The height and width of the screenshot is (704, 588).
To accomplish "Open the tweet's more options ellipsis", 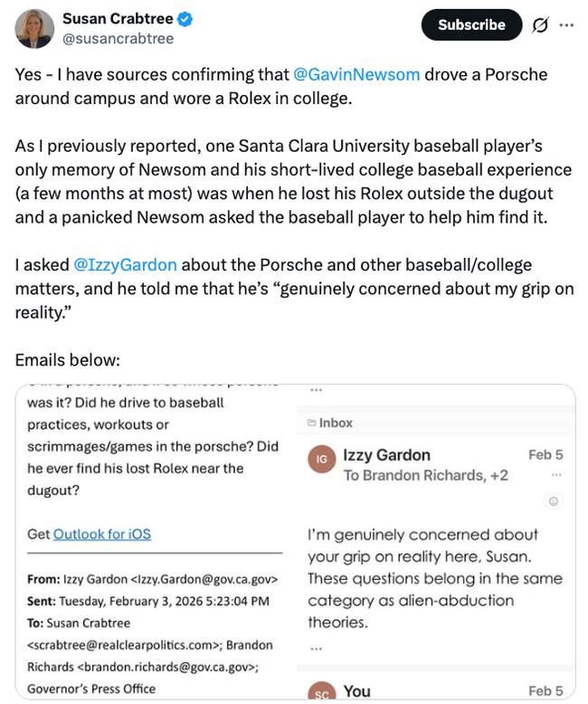I will (567, 25).
